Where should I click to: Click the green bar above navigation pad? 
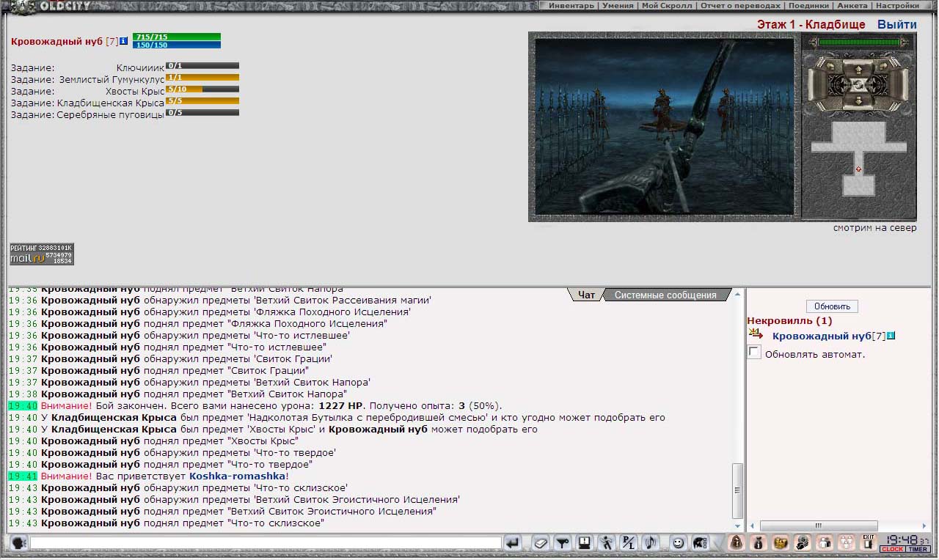coord(859,43)
